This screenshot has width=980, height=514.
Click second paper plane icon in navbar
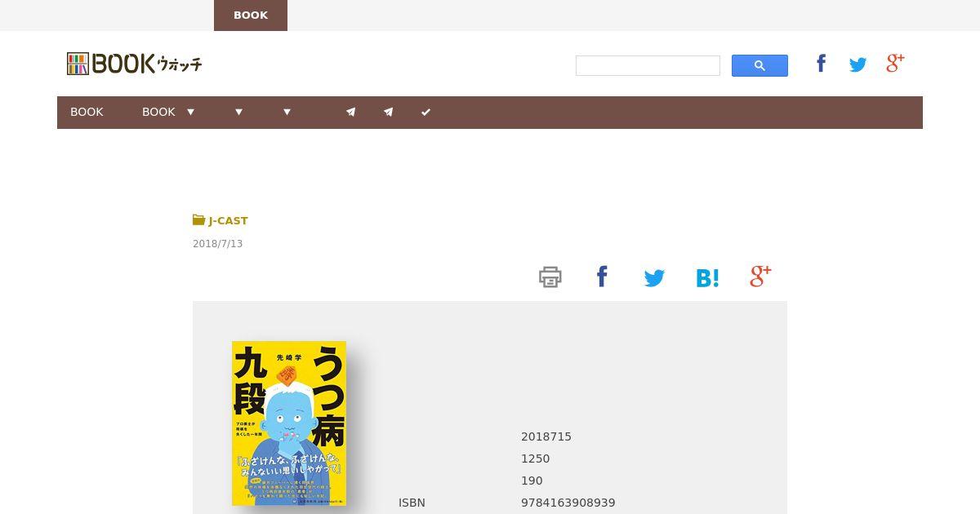click(x=388, y=112)
